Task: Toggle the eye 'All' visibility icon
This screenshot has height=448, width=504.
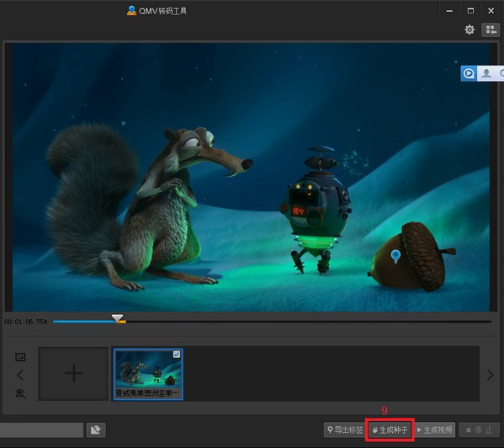Action: pos(20,393)
